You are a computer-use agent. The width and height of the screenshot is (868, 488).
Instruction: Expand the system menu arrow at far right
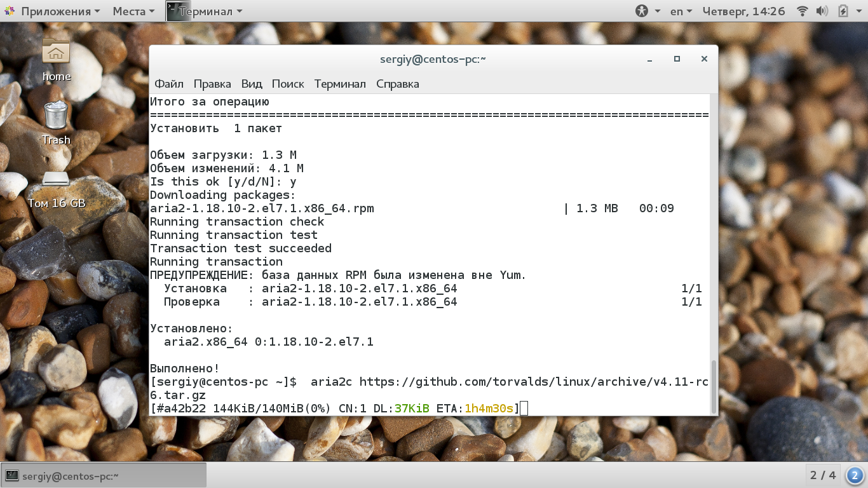pos(858,11)
